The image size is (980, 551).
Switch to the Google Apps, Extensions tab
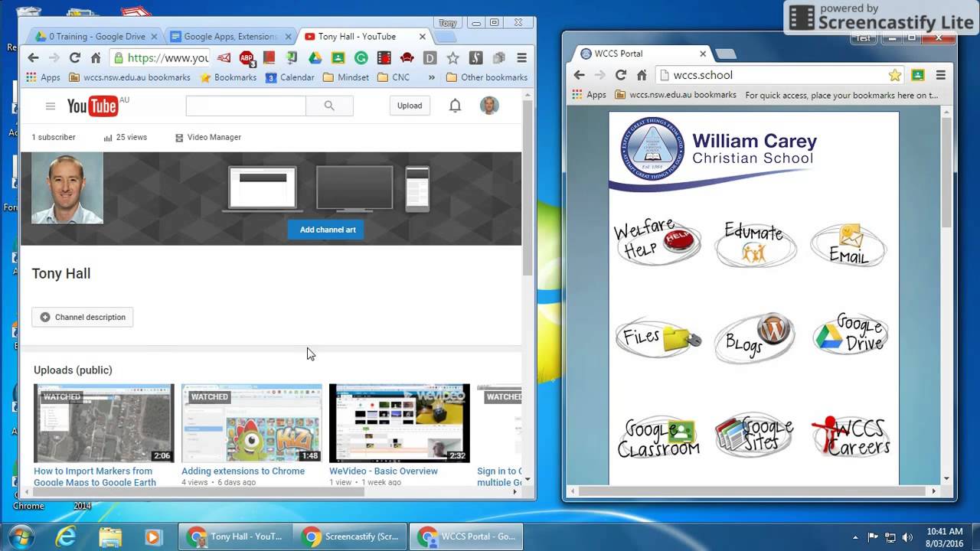click(x=229, y=36)
